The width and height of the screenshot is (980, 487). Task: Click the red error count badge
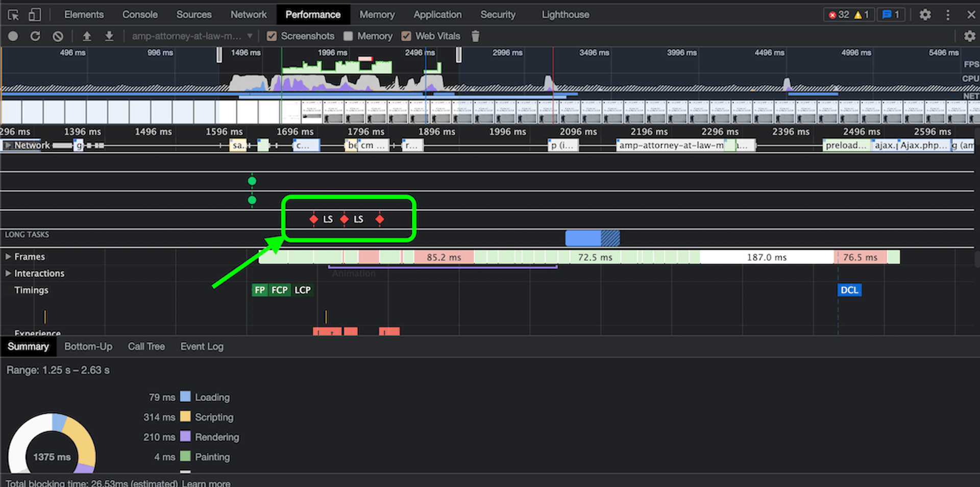pos(839,15)
